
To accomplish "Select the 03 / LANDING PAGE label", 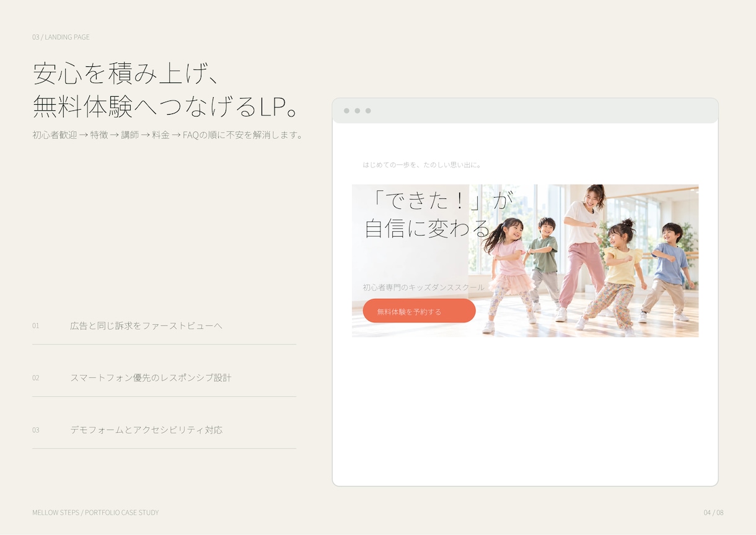I will [x=61, y=37].
